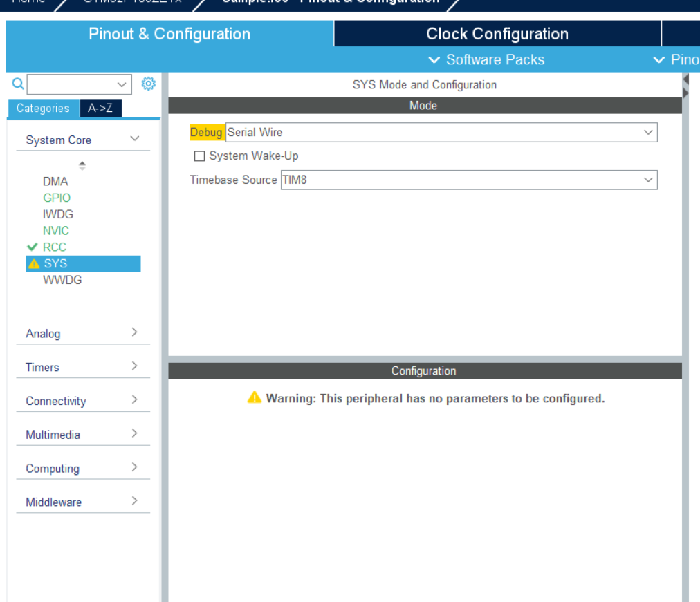Collapse the System Core category

point(83,140)
